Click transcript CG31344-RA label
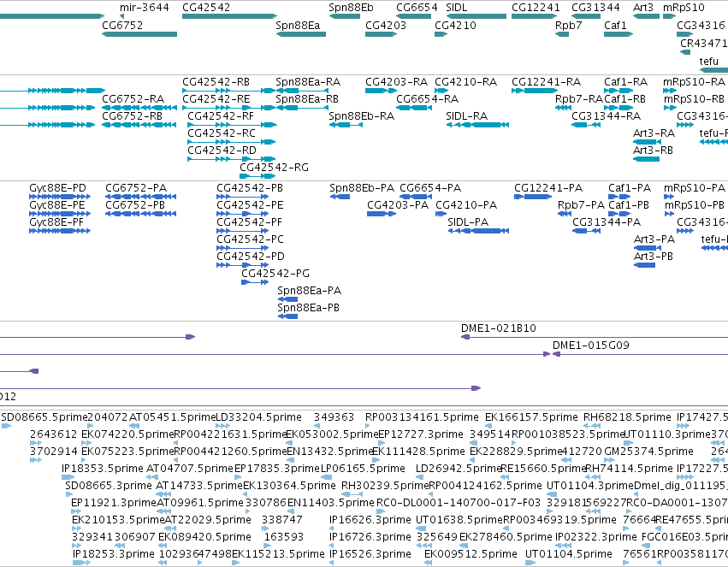 (606, 116)
